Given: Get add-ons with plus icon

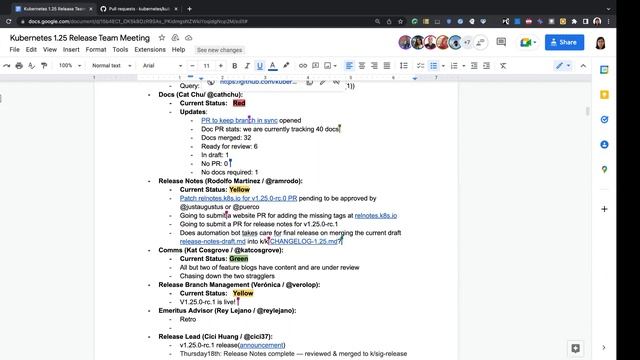Looking at the screenshot, I should coord(604,209).
